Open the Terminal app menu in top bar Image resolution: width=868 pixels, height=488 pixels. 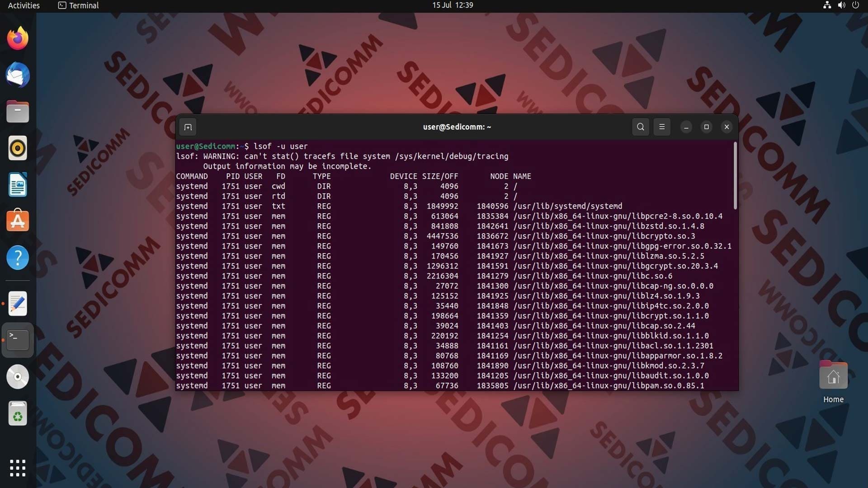pyautogui.click(x=79, y=5)
